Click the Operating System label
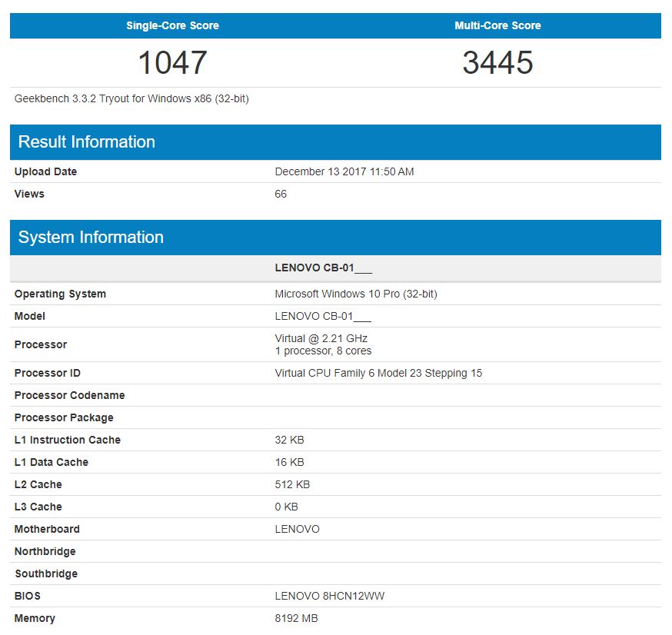This screenshot has width=672, height=635. click(x=60, y=294)
